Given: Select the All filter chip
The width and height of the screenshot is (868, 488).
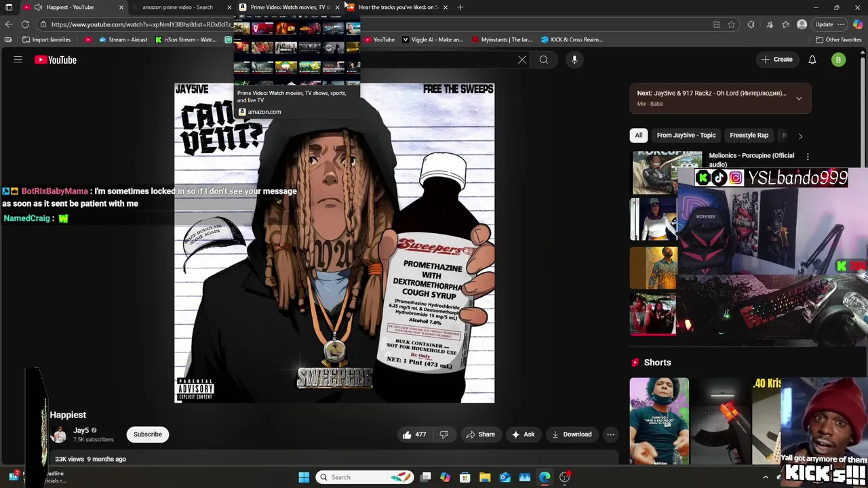Looking at the screenshot, I should (638, 136).
